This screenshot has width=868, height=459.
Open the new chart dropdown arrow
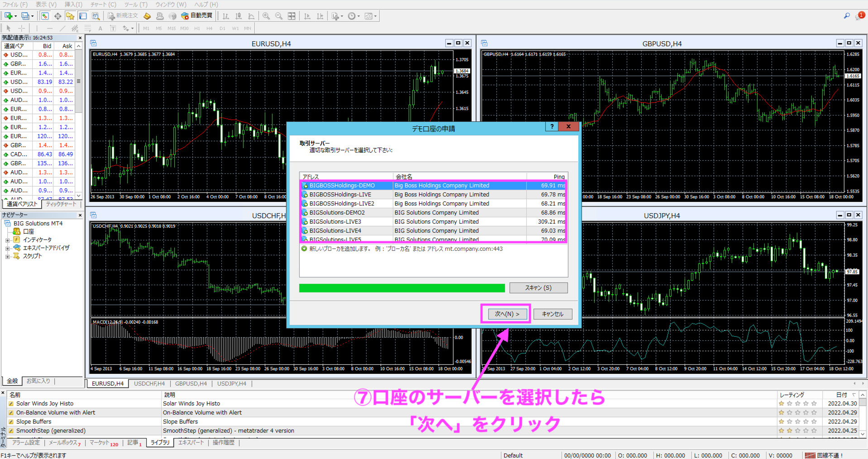click(16, 16)
